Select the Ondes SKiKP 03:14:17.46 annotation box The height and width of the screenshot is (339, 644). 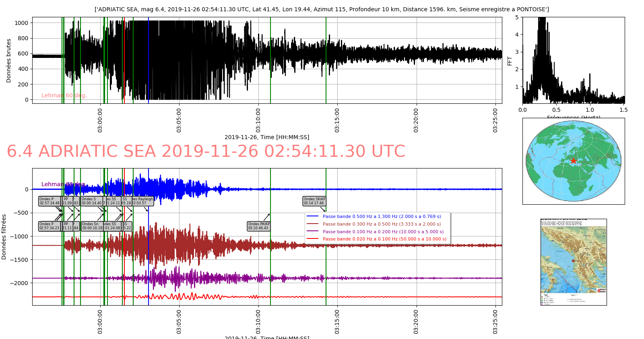tap(314, 201)
